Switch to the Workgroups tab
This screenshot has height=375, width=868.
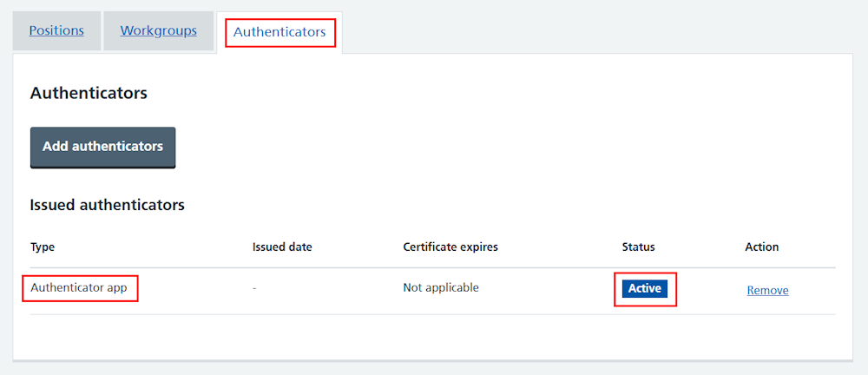point(158,30)
